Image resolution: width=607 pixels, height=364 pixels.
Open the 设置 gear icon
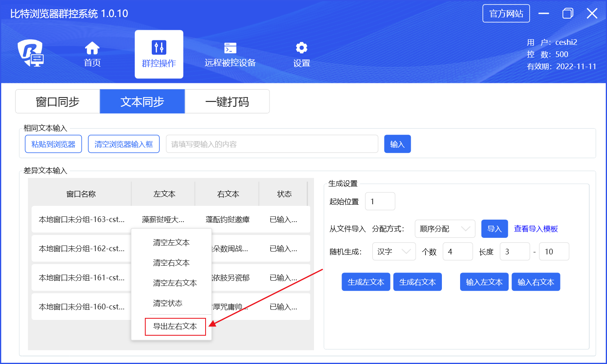[x=301, y=48]
